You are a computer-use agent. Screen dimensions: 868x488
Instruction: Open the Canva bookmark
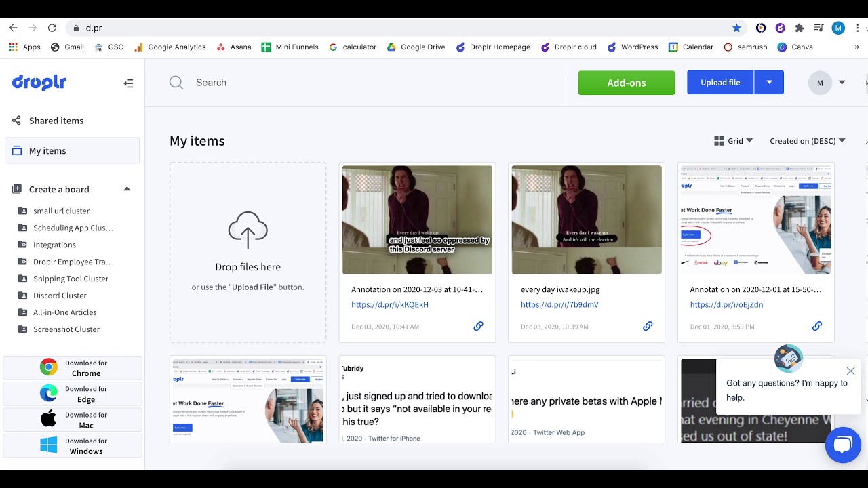pos(795,47)
